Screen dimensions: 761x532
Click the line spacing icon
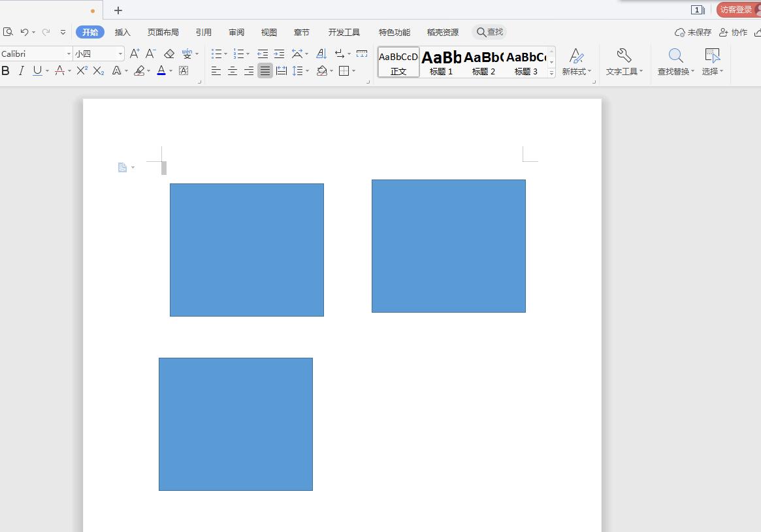tap(297, 70)
